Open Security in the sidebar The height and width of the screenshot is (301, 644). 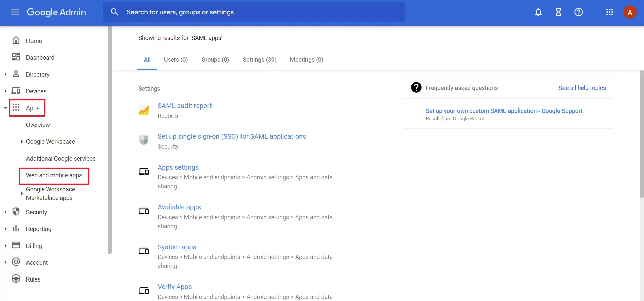click(x=36, y=212)
